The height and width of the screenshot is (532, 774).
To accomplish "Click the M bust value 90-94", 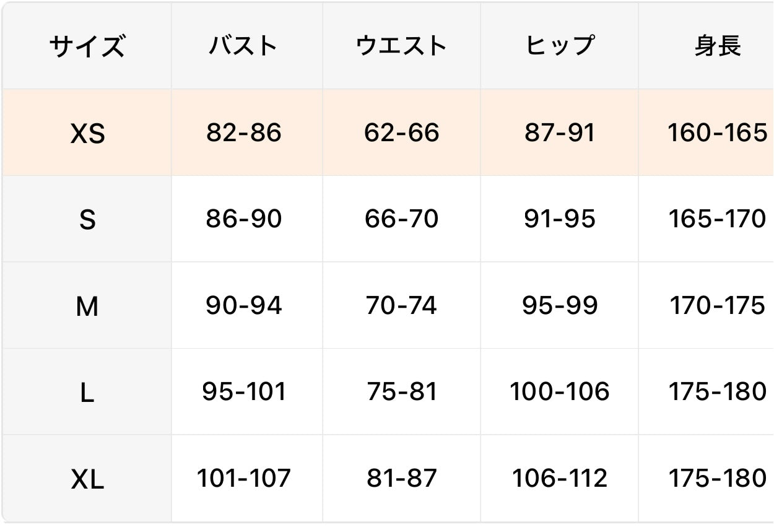I will pos(244,305).
